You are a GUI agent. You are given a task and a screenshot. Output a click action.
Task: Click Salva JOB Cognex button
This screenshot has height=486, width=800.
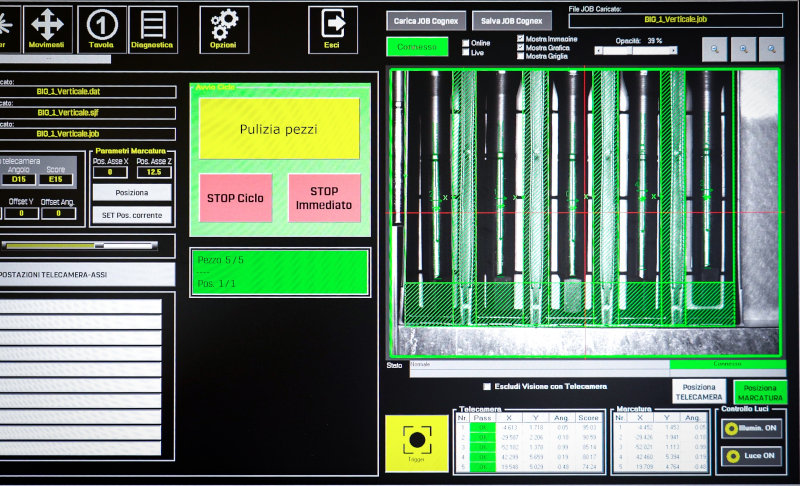tap(512, 21)
